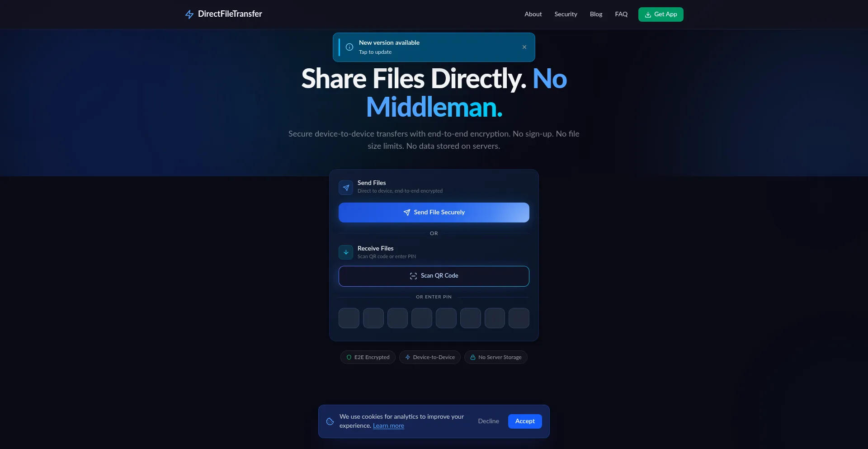Click Send File Securely button
This screenshot has width=868, height=449.
434,213
